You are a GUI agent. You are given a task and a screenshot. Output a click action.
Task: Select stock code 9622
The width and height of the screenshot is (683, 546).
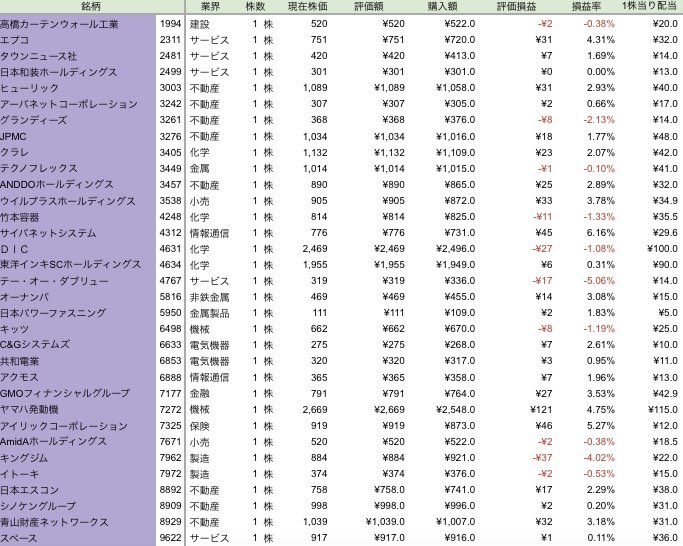170,538
